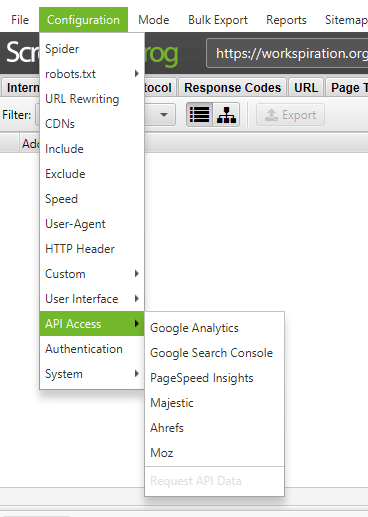Expand the robots.txt submenu
The image size is (368, 517).
pos(92,74)
